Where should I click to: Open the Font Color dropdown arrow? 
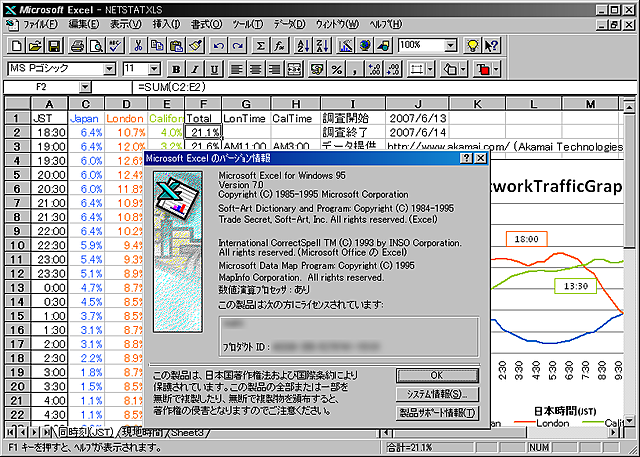[496, 69]
